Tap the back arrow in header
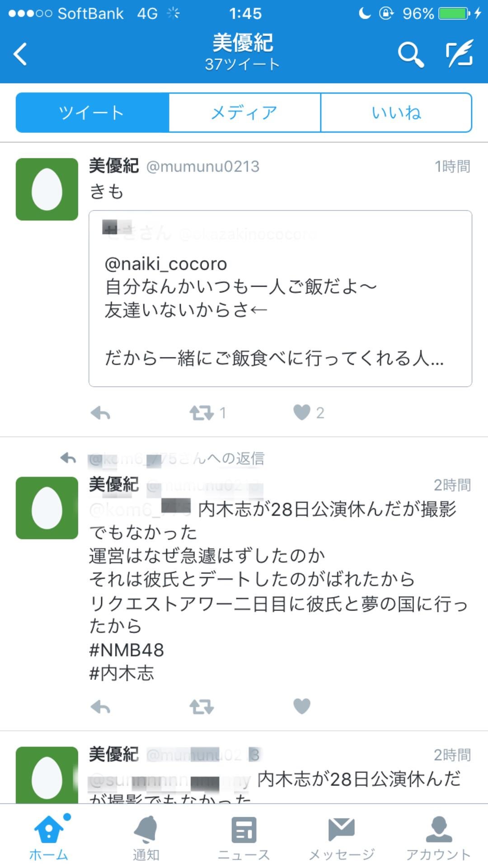The image size is (488, 868). pyautogui.click(x=20, y=54)
